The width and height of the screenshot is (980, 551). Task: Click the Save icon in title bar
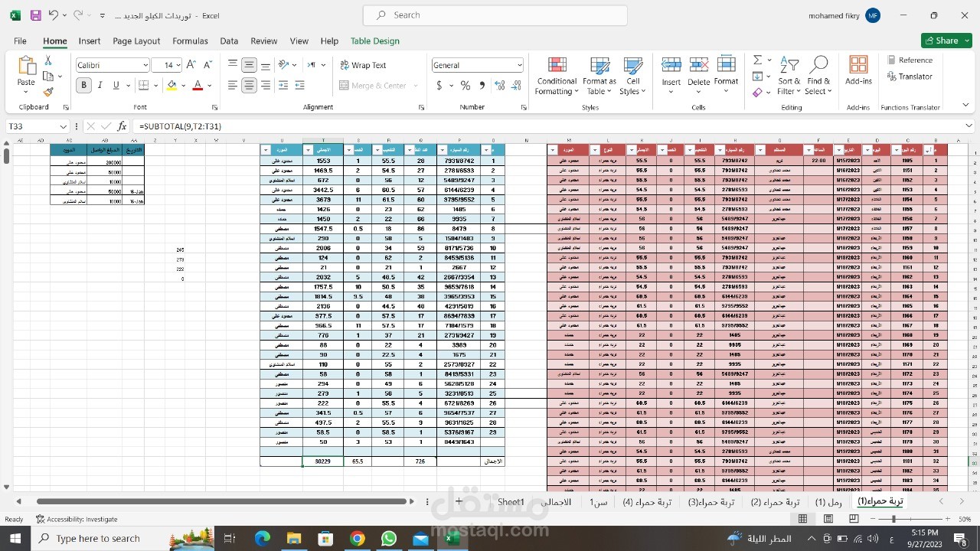(x=35, y=15)
